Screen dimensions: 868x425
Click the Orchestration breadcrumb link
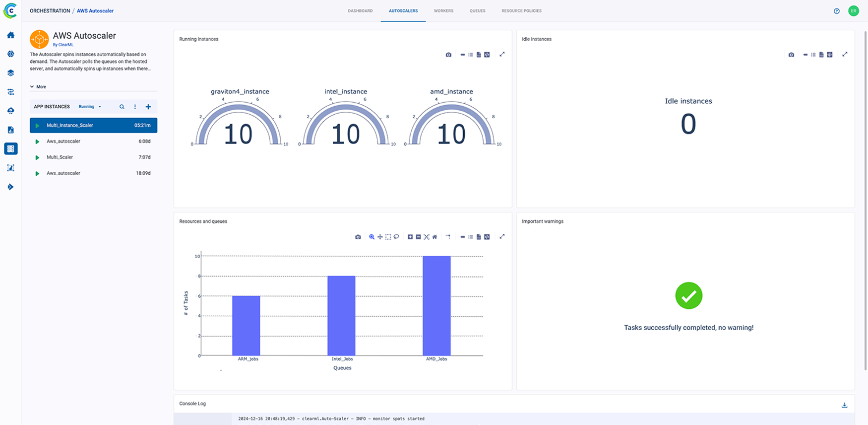tap(50, 11)
